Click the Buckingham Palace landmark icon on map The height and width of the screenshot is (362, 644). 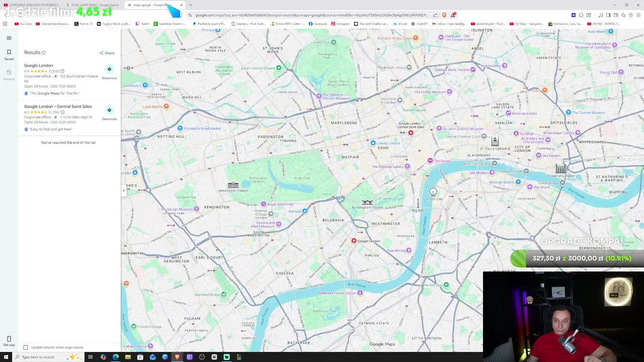pos(367,203)
